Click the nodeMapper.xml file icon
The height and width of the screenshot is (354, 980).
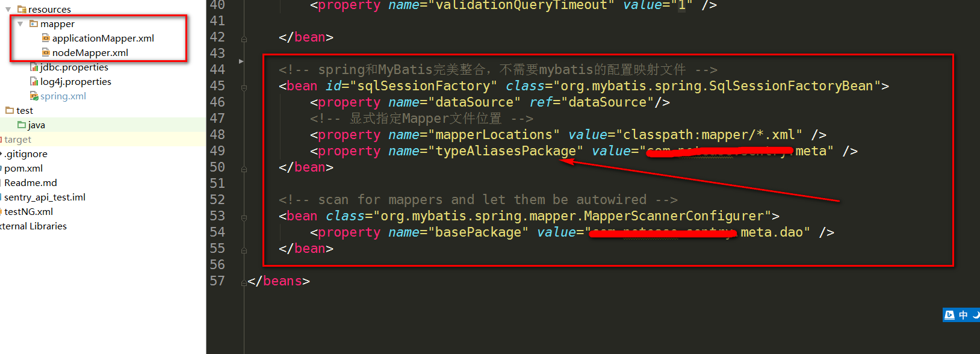(x=46, y=52)
